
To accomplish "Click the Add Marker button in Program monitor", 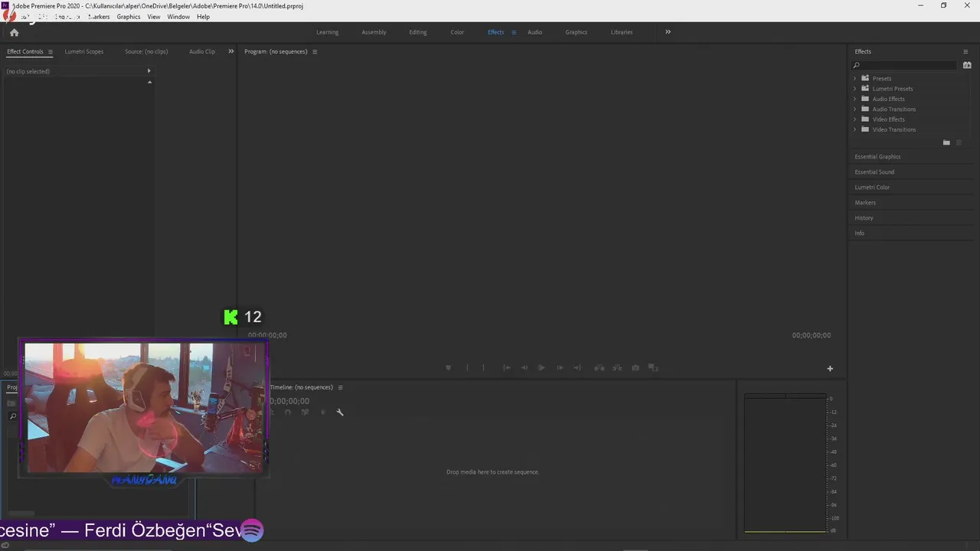I will click(x=449, y=368).
